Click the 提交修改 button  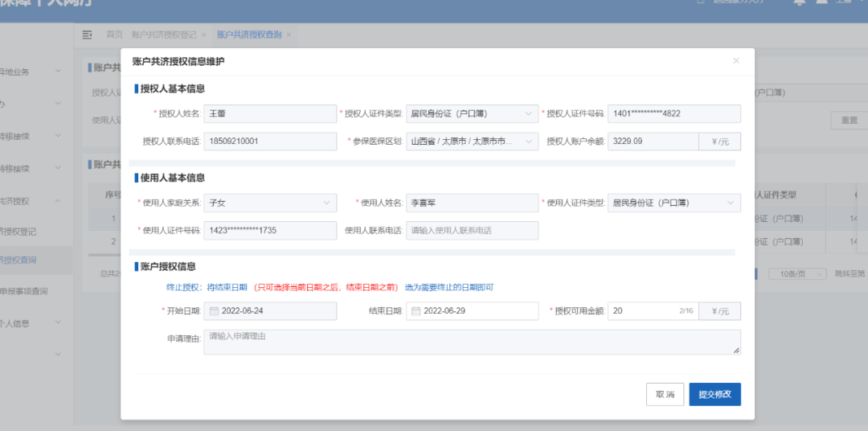(714, 394)
